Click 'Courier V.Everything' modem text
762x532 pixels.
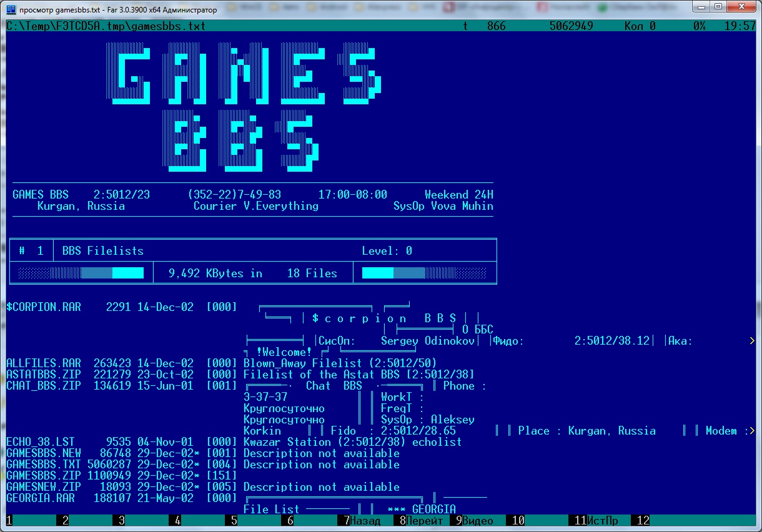pyautogui.click(x=256, y=206)
